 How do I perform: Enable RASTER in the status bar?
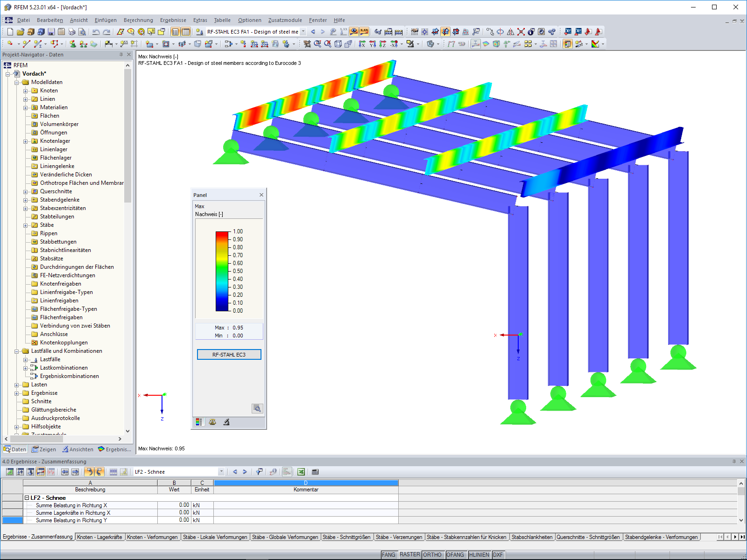pyautogui.click(x=409, y=555)
